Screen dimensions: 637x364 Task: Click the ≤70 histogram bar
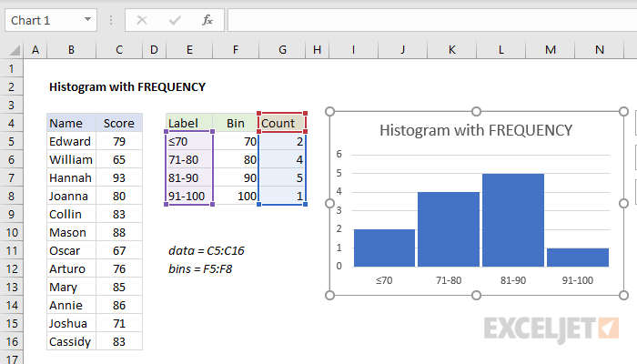pyautogui.click(x=384, y=248)
